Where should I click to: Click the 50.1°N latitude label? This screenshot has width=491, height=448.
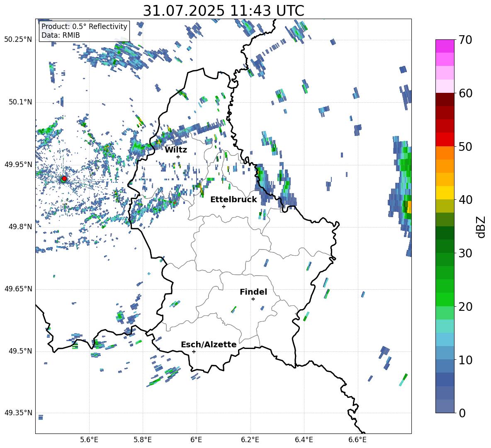coord(20,102)
